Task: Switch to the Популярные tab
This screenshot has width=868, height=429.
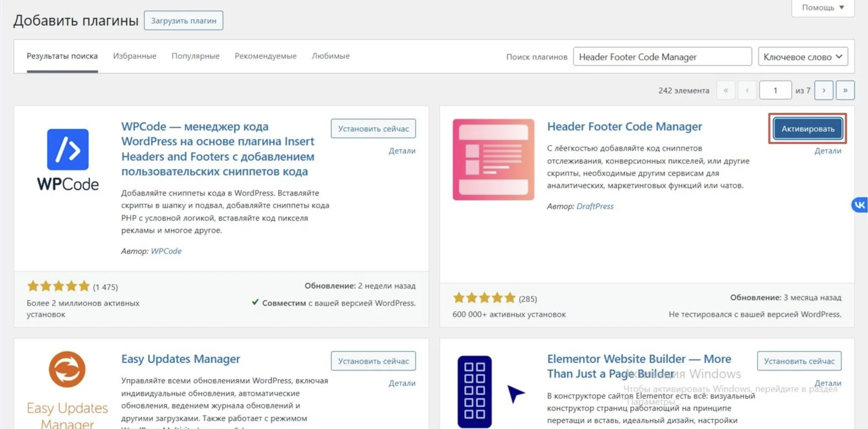Action: point(195,56)
